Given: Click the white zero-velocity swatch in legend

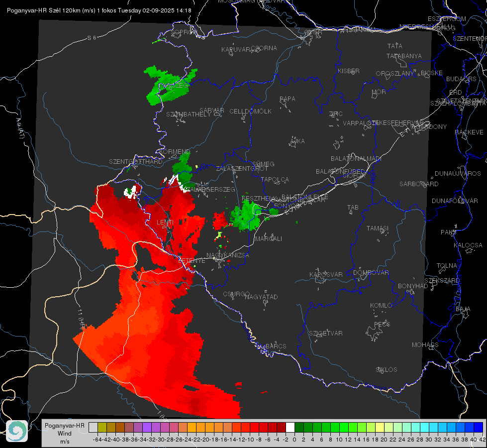Looking at the screenshot, I should click(x=290, y=427).
